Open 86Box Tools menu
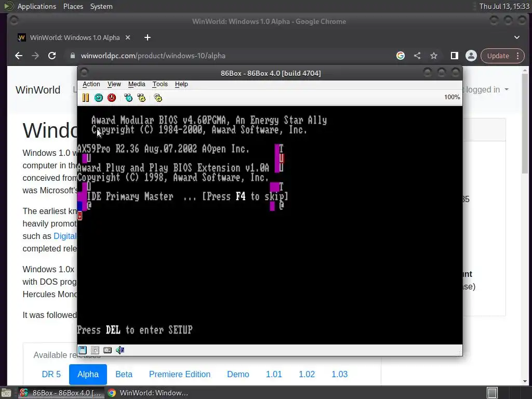 (x=160, y=84)
